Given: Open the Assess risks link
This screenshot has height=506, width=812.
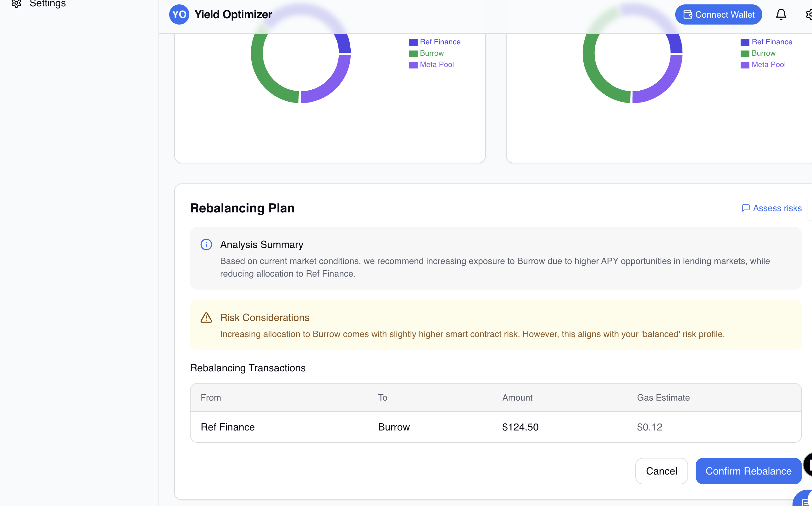Looking at the screenshot, I should click(x=777, y=208).
